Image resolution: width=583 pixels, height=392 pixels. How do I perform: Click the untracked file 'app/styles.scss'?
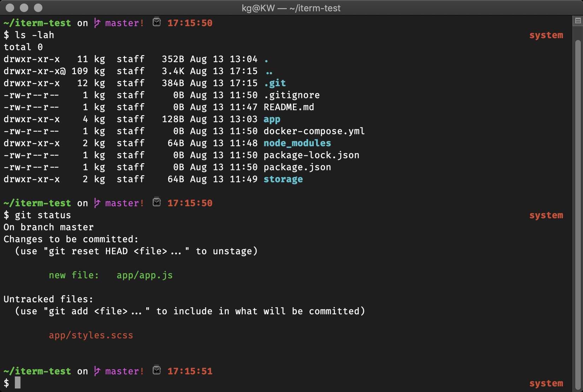point(91,335)
